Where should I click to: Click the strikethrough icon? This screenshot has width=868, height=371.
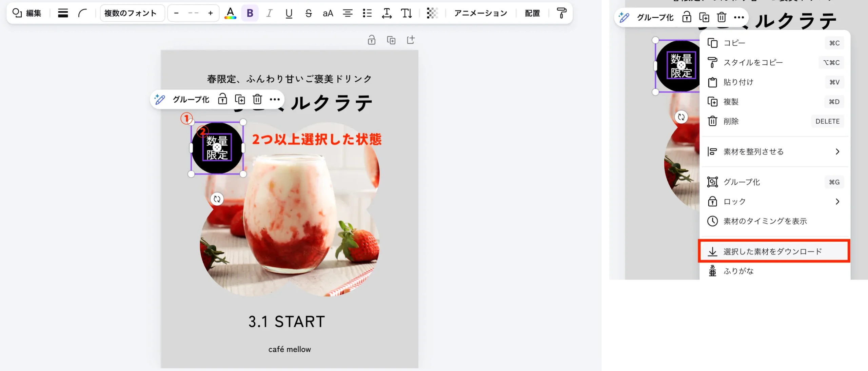click(308, 13)
